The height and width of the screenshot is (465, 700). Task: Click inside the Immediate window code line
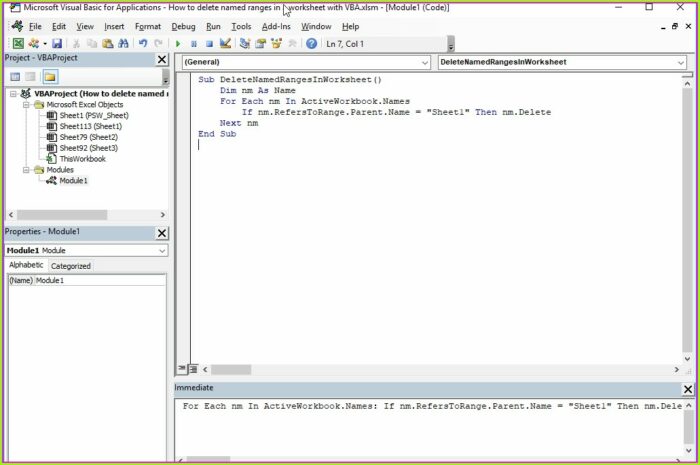tap(432, 407)
